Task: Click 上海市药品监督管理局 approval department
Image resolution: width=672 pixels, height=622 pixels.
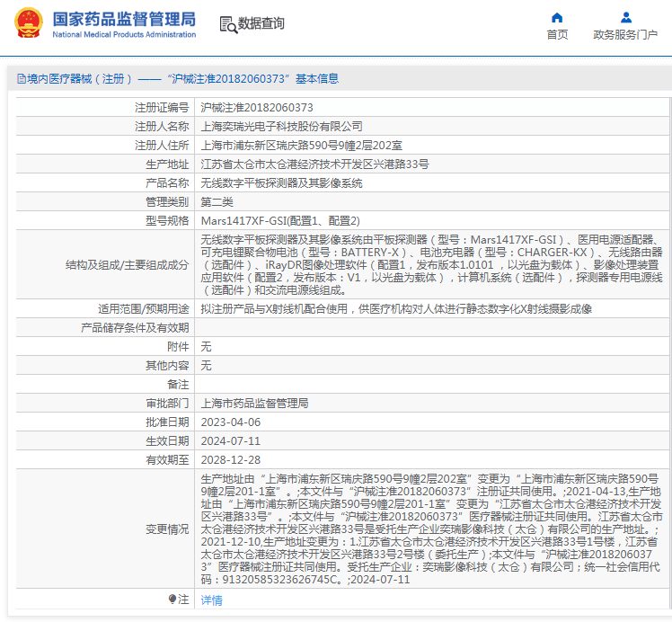Action: pyautogui.click(x=254, y=403)
